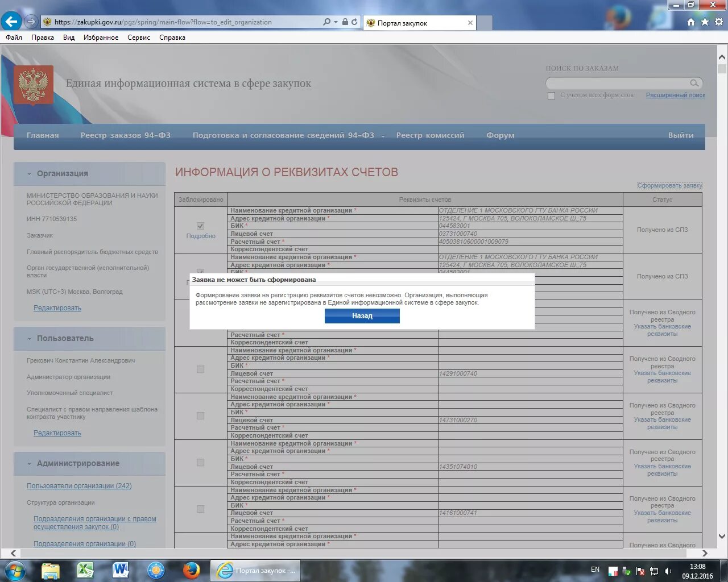Click Редактировать under the Пользователь panel
Screen dimensions: 728x582
57,433
